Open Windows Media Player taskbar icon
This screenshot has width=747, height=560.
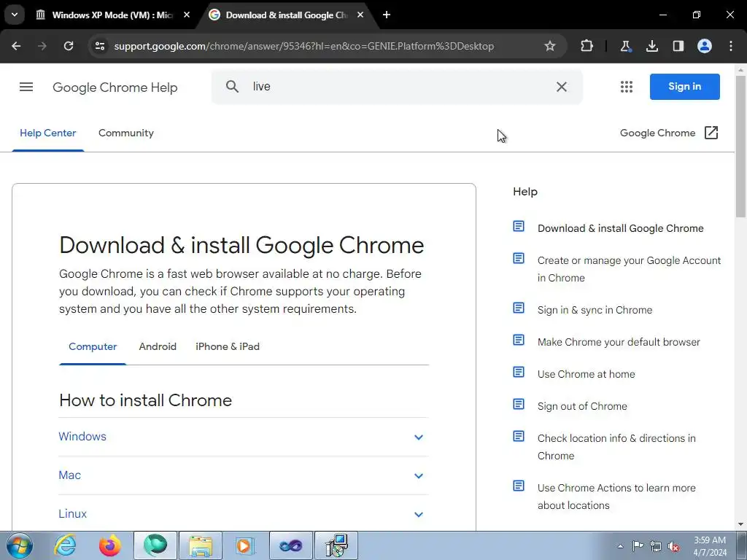[245, 545]
